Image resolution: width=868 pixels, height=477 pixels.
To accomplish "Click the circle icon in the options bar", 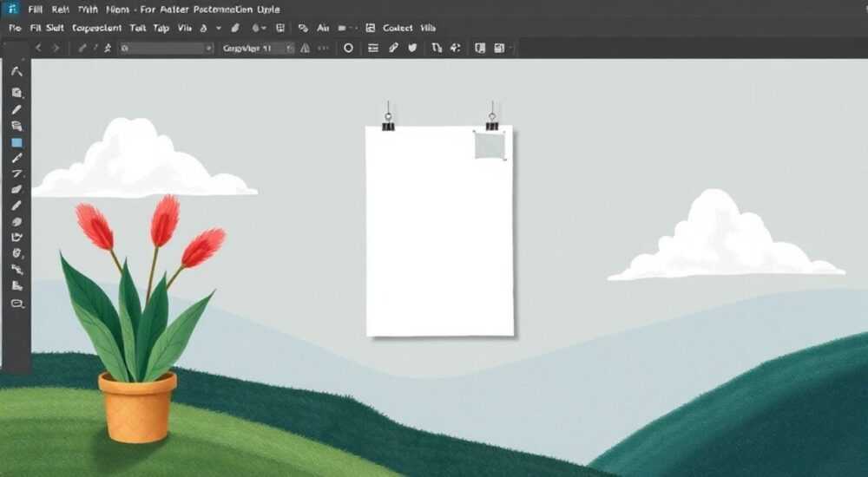I will [x=348, y=49].
